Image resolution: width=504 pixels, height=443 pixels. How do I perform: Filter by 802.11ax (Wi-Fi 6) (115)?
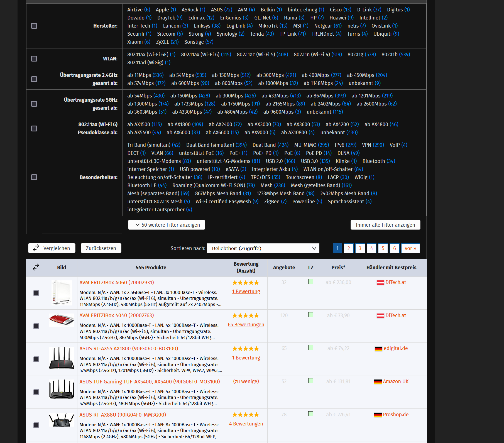[x=206, y=54]
